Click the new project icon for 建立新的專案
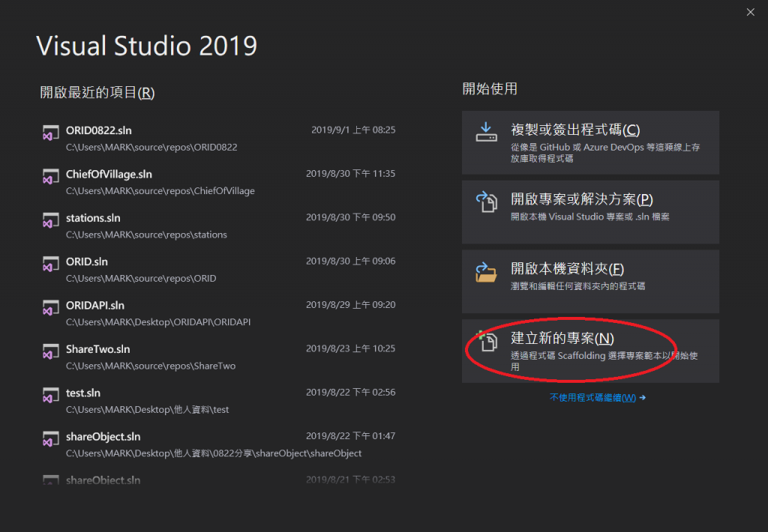The height and width of the screenshot is (532, 768). coord(487,341)
